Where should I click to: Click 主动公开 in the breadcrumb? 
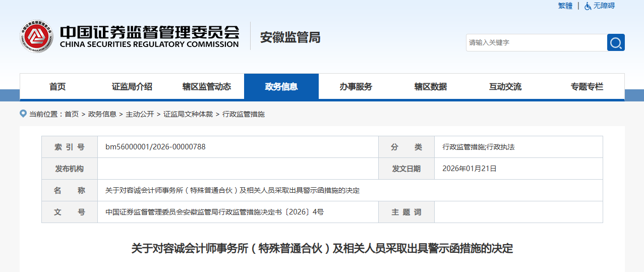coord(140,114)
